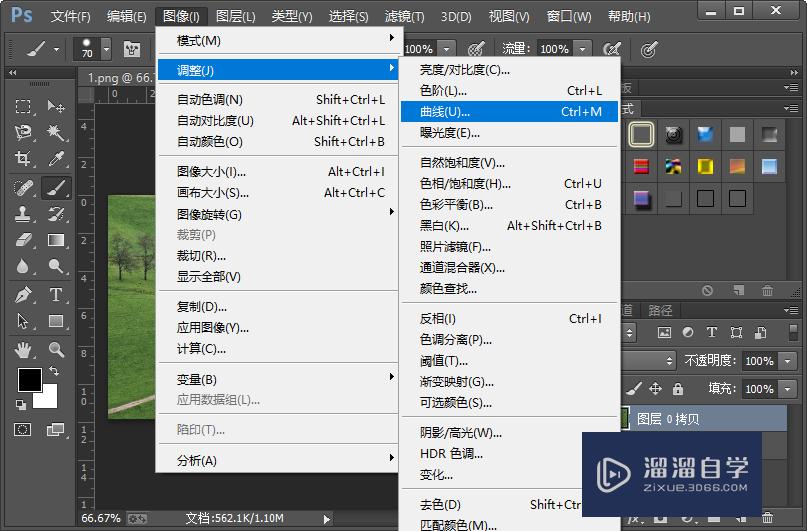807x531 pixels.
Task: Choose Curves (曲线) from the Adjustments submenu
Action: [510, 112]
